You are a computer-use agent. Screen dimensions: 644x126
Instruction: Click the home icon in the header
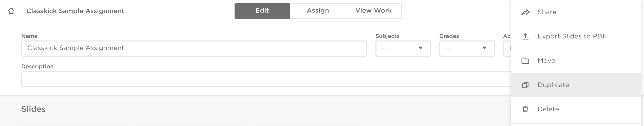(11, 11)
